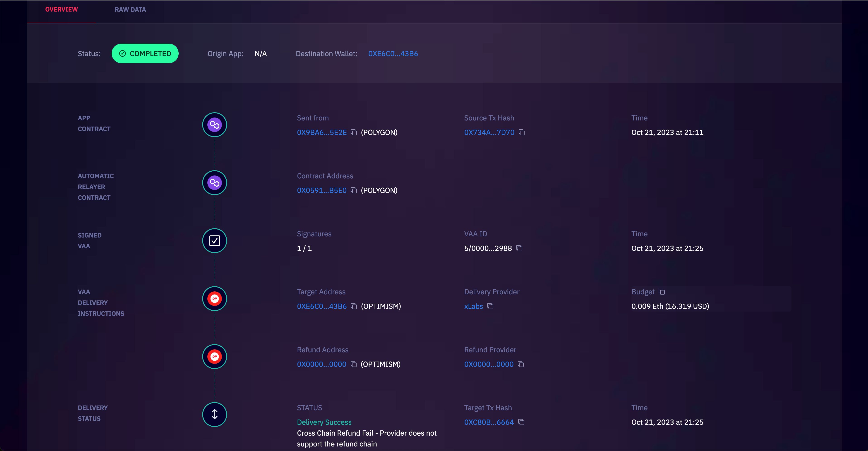Click the destination wallet address link
868x451 pixels.
[x=393, y=53]
